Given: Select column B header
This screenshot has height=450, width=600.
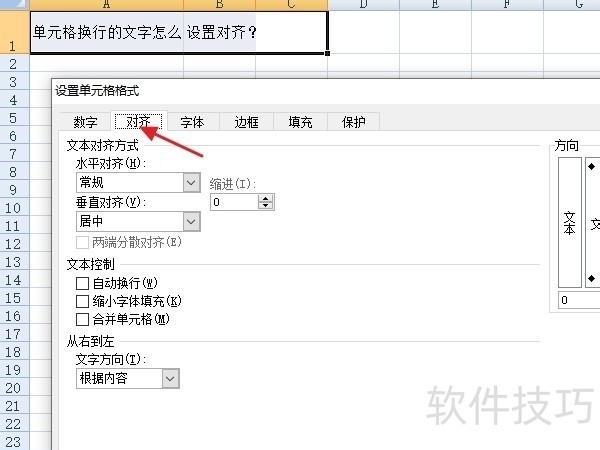Looking at the screenshot, I should pyautogui.click(x=219, y=4).
